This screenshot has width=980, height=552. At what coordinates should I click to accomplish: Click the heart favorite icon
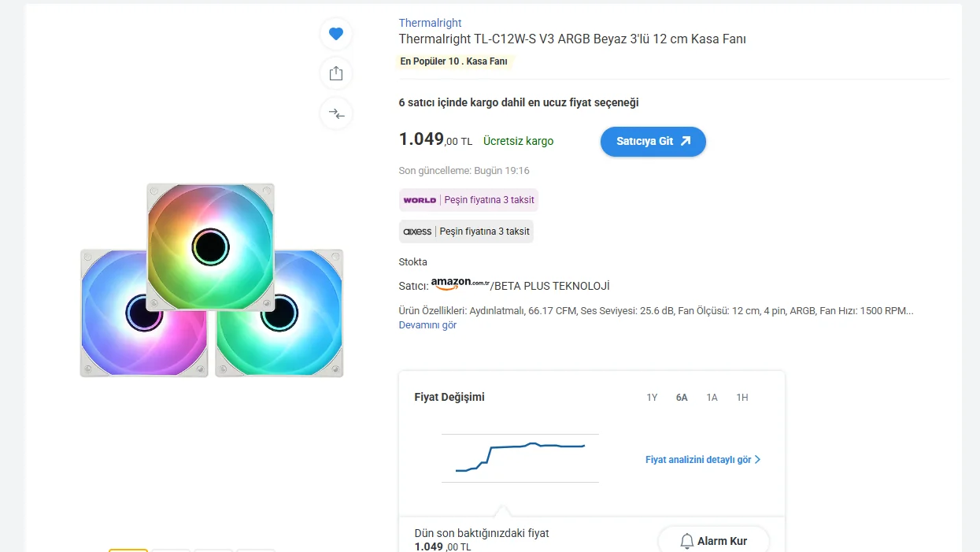(336, 34)
